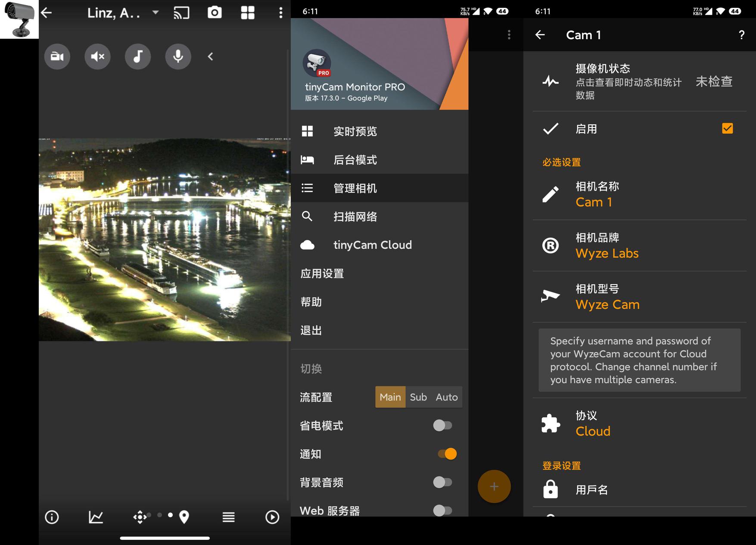Screen dimensions: 756x545
Task: Open 摄像机状态 status row
Action: (640, 81)
